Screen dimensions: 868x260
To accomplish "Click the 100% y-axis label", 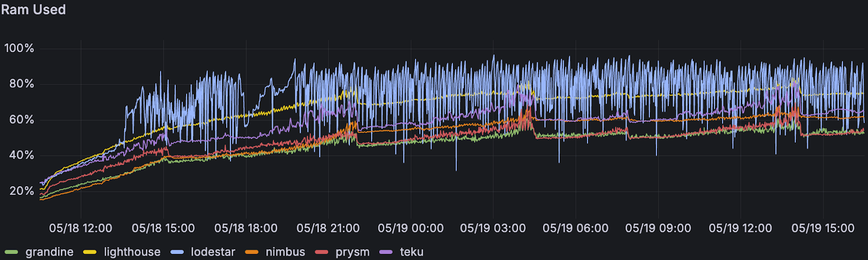I will (x=19, y=48).
